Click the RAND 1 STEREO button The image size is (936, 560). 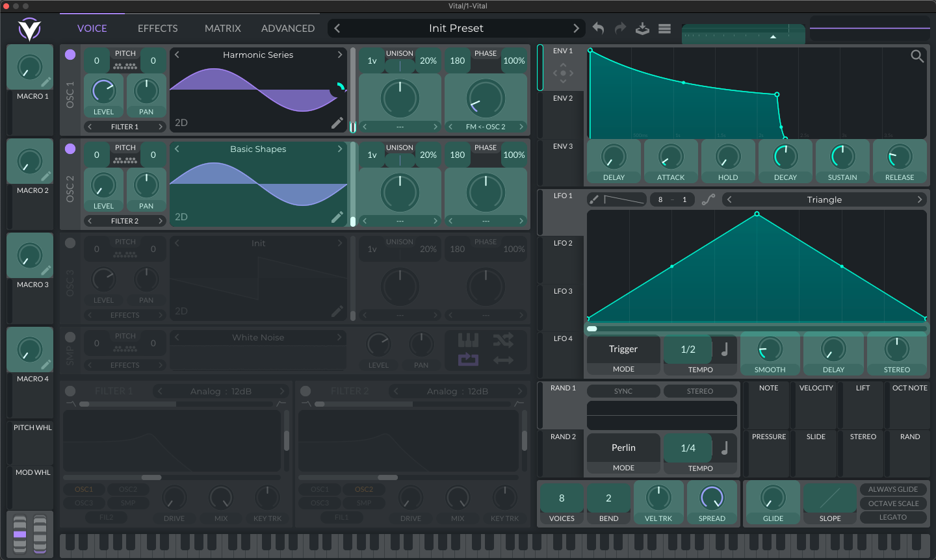700,391
